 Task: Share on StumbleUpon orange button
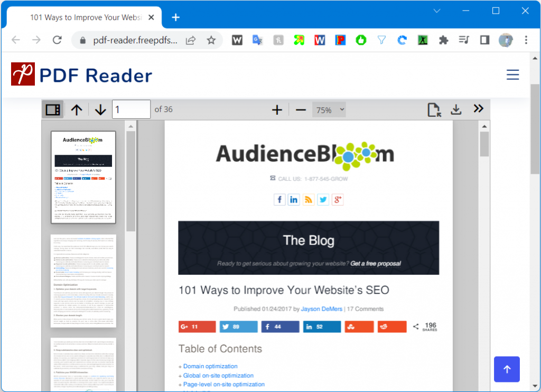tap(359, 326)
